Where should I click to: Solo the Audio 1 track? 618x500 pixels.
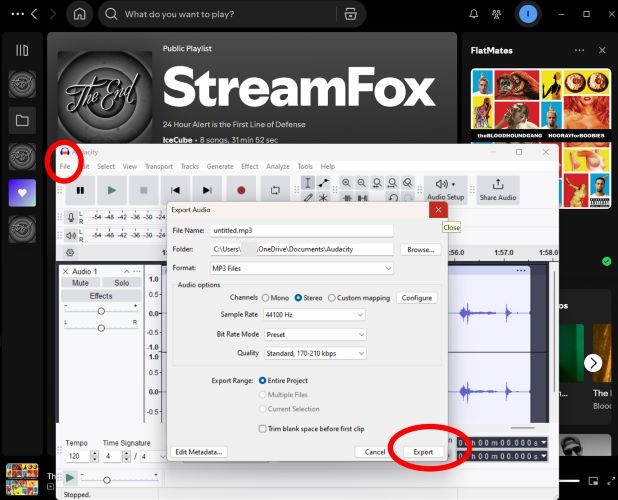pyautogui.click(x=121, y=283)
